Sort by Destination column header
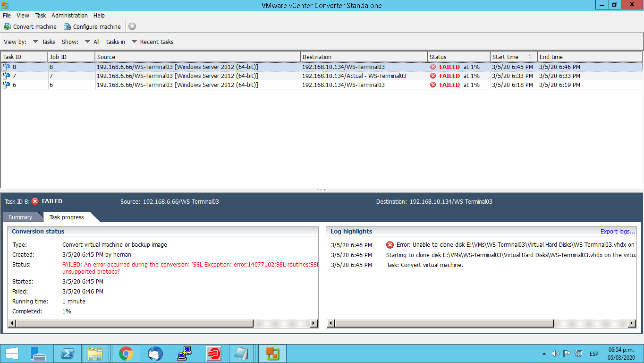The height and width of the screenshot is (363, 644). tap(364, 57)
